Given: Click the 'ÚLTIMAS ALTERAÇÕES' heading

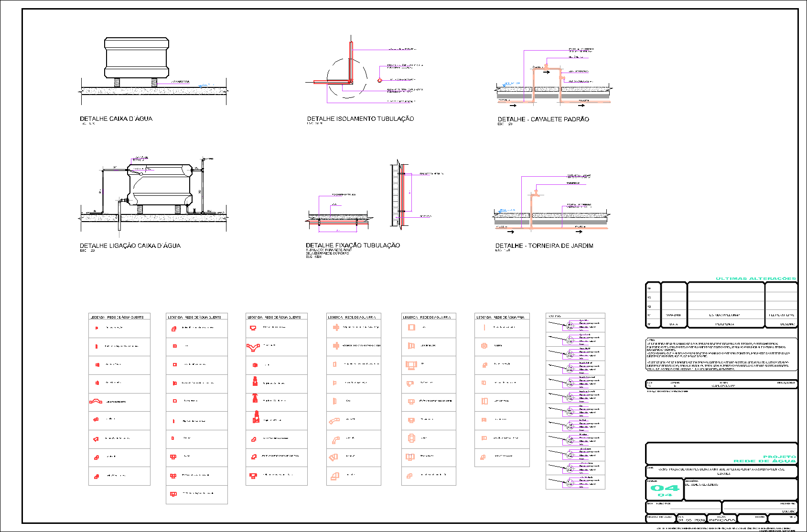Looking at the screenshot, I should [x=755, y=278].
